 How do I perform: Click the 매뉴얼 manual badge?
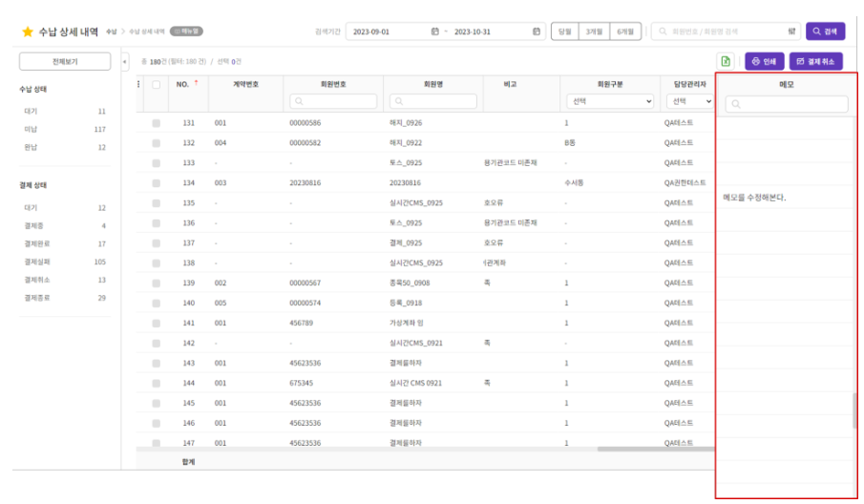click(186, 31)
